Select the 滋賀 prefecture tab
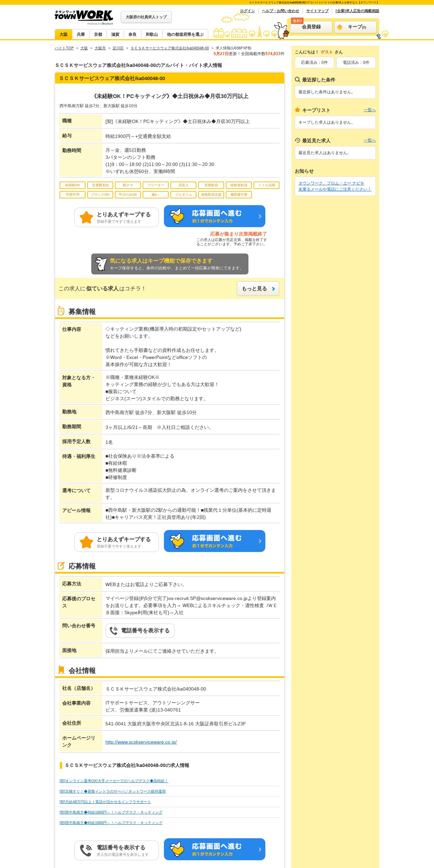The image size is (434, 868). point(115,34)
